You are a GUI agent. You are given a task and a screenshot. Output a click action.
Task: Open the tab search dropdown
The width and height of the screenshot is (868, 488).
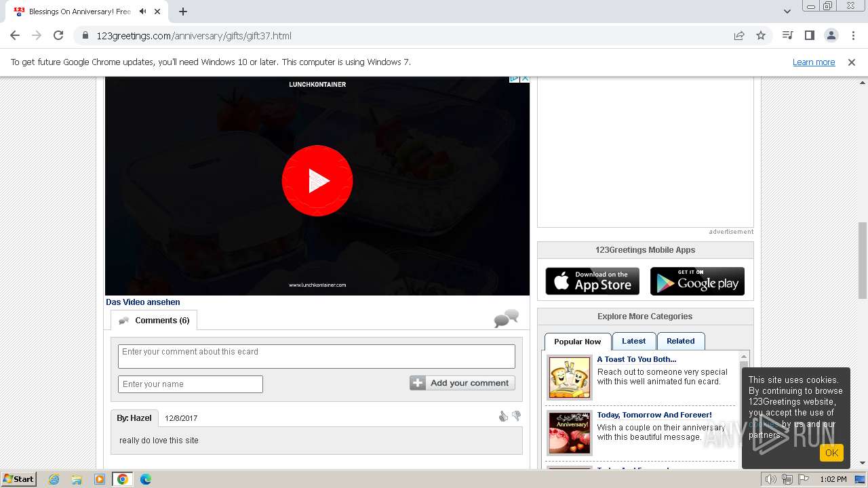pos(787,12)
